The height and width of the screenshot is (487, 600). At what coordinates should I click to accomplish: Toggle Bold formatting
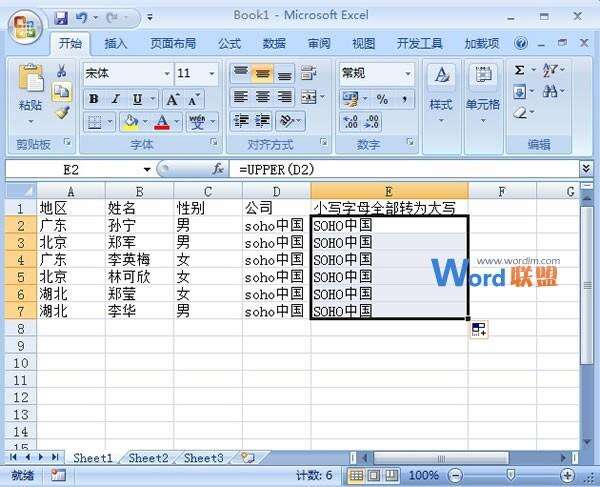[x=93, y=99]
